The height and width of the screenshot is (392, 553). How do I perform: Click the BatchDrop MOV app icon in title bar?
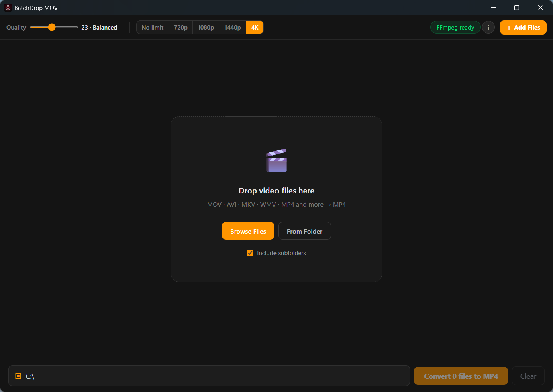[8, 8]
